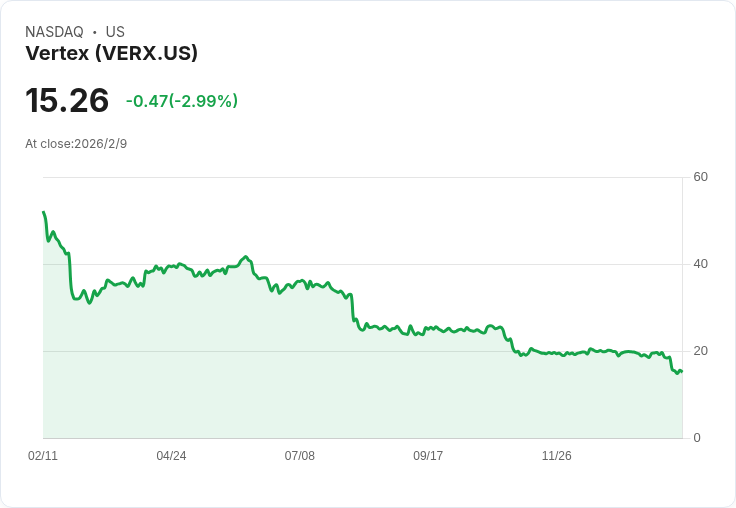Image resolution: width=736 pixels, height=508 pixels.
Task: Click the dot separator between NASDAQ and US
Action: [95, 32]
